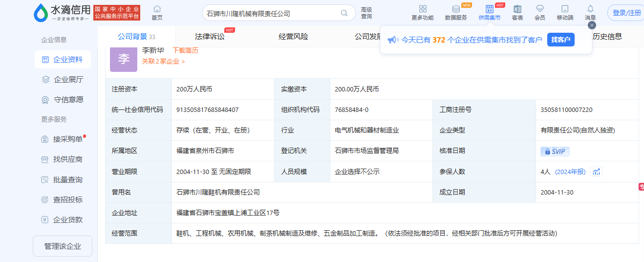Click the home (首页) icon

[x=157, y=9]
